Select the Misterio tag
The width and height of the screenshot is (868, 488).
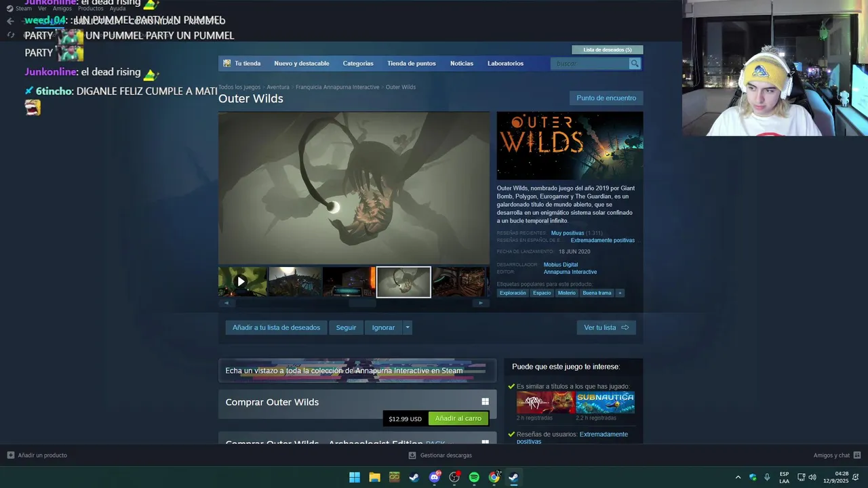pos(567,293)
